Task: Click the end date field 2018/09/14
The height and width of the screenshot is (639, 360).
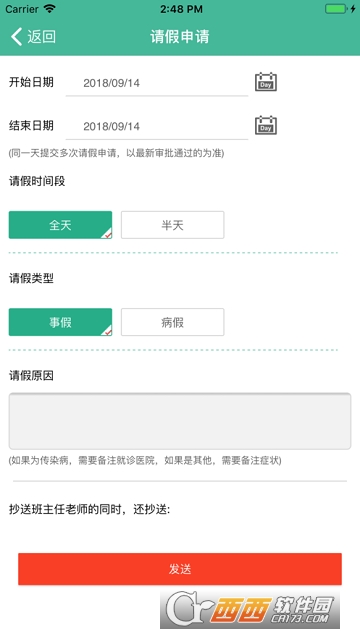Action: point(157,126)
